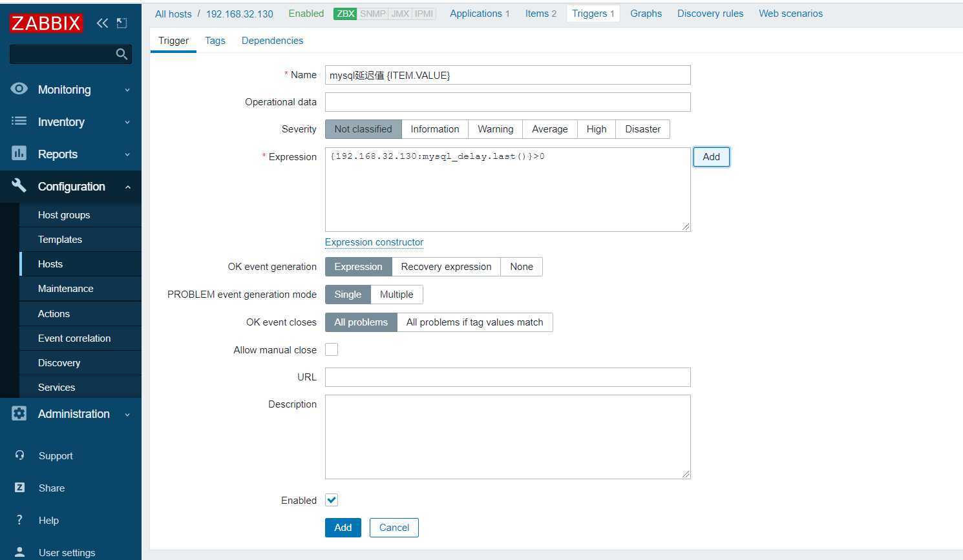The height and width of the screenshot is (560, 963).
Task: Follow the All hosts breadcrumb link
Action: (x=173, y=14)
